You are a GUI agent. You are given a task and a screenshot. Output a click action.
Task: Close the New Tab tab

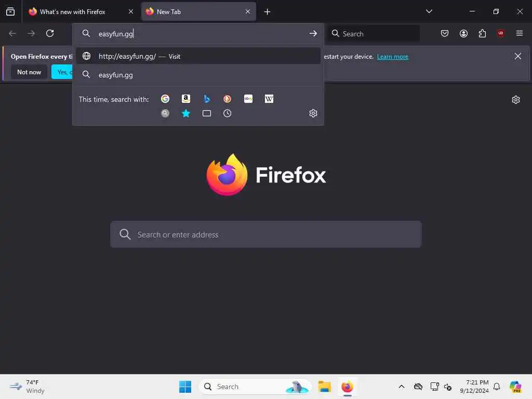point(248,11)
